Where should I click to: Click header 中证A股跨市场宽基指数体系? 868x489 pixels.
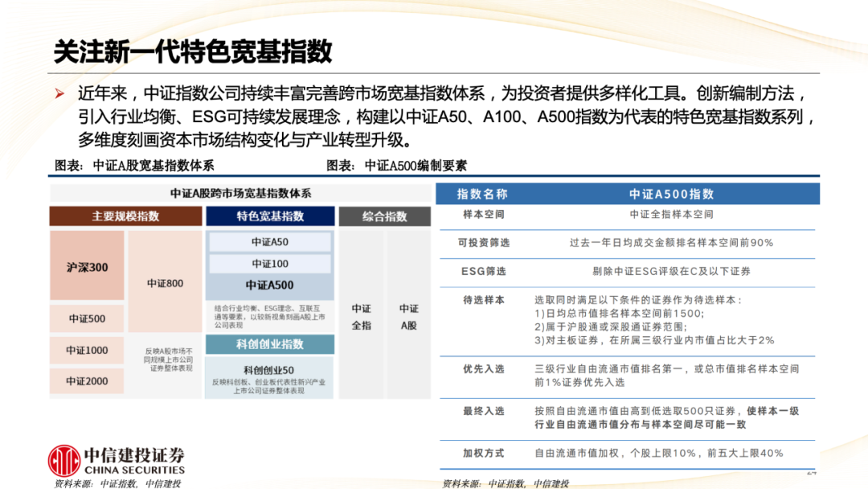pyautogui.click(x=241, y=193)
